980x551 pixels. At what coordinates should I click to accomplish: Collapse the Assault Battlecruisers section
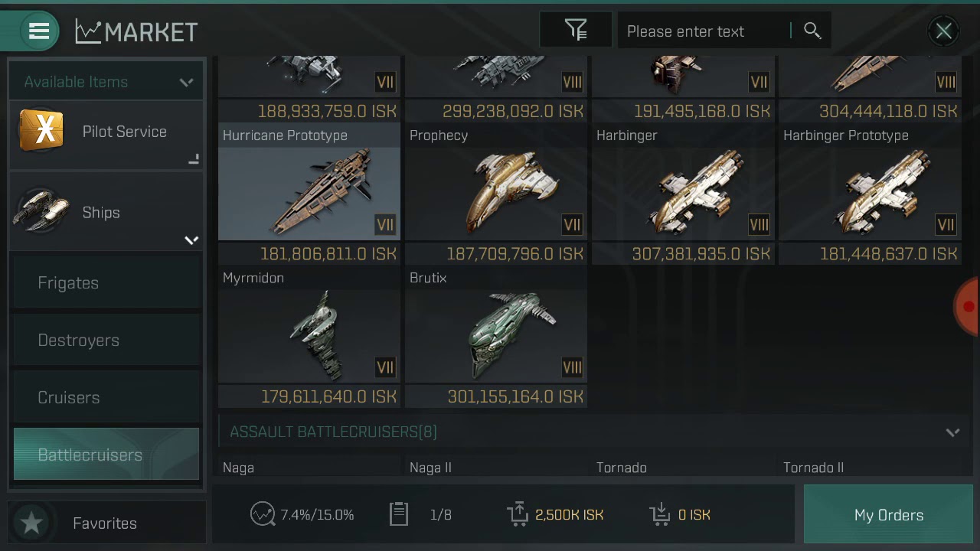(x=952, y=432)
